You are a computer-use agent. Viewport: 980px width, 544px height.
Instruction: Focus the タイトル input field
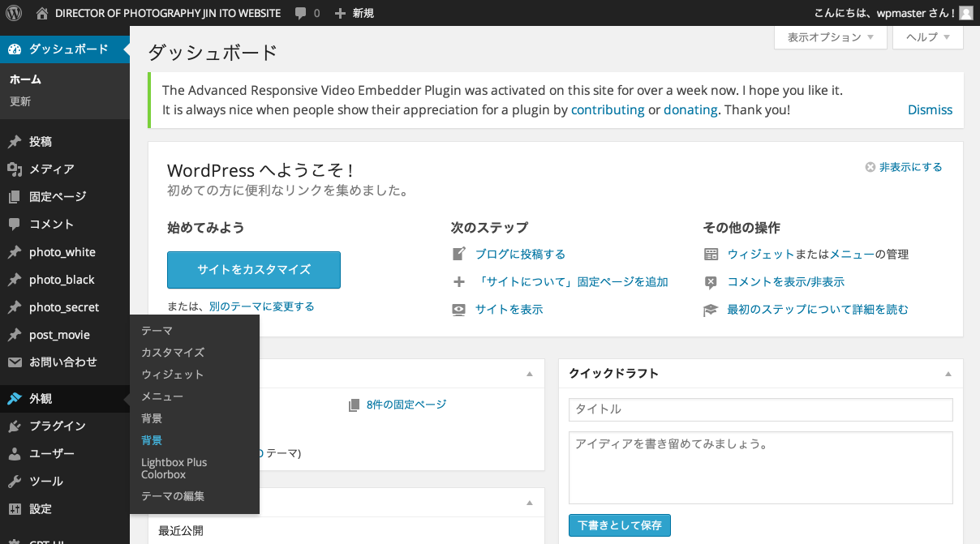(761, 409)
